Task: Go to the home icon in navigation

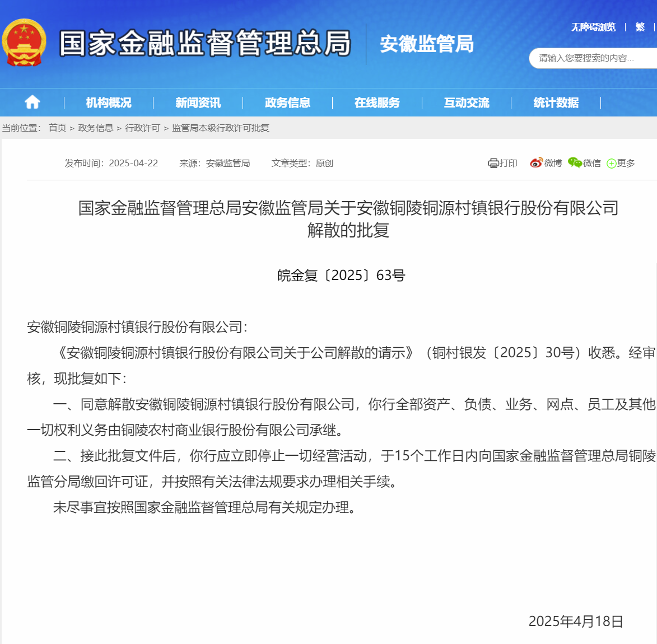Action: coord(32,102)
